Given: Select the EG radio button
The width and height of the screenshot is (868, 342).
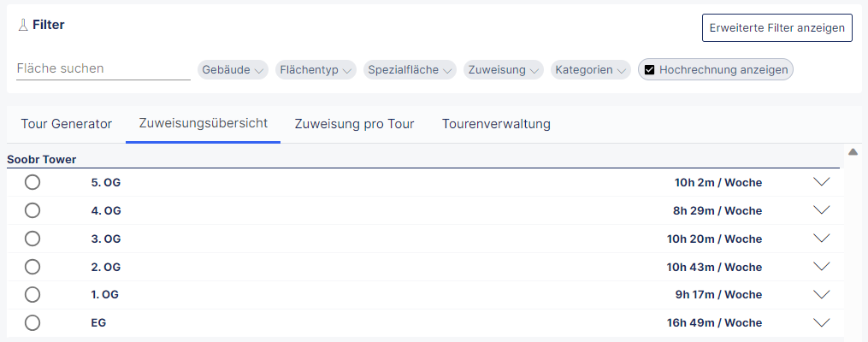Looking at the screenshot, I should (32, 323).
